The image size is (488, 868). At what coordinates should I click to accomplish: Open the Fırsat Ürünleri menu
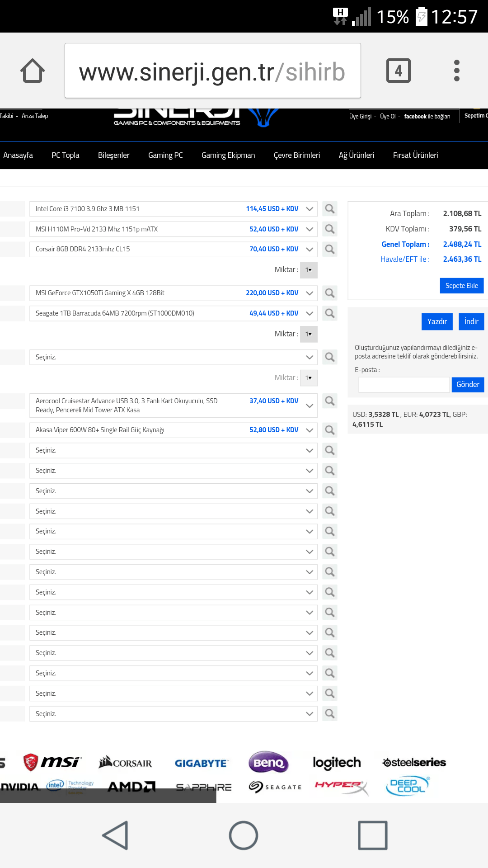pyautogui.click(x=415, y=155)
